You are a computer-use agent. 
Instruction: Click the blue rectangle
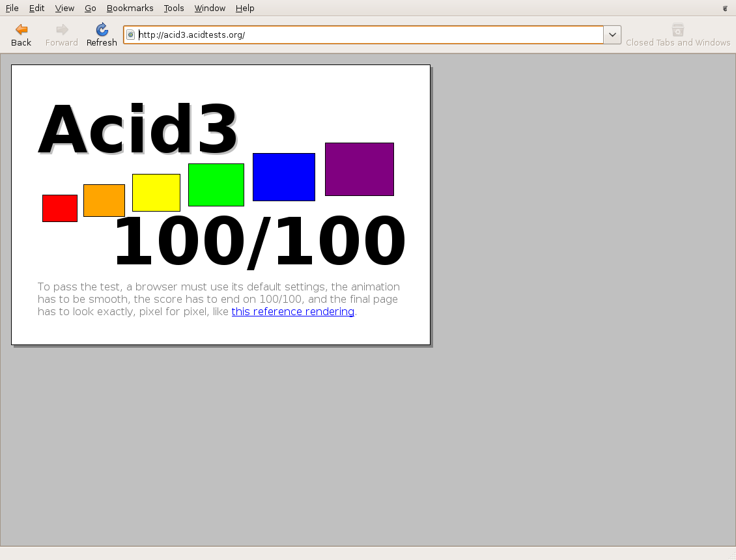tap(284, 177)
